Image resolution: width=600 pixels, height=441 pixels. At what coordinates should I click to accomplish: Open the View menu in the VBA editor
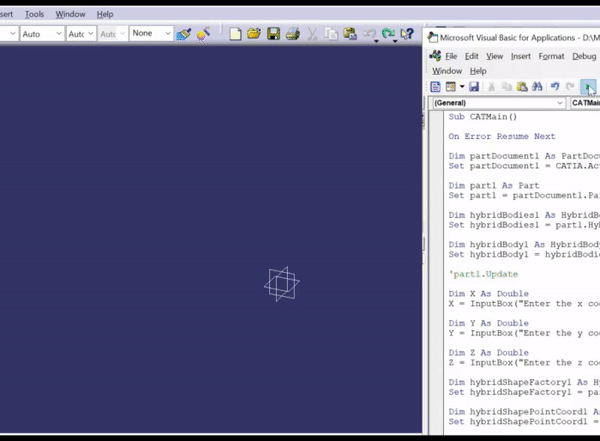tap(494, 56)
